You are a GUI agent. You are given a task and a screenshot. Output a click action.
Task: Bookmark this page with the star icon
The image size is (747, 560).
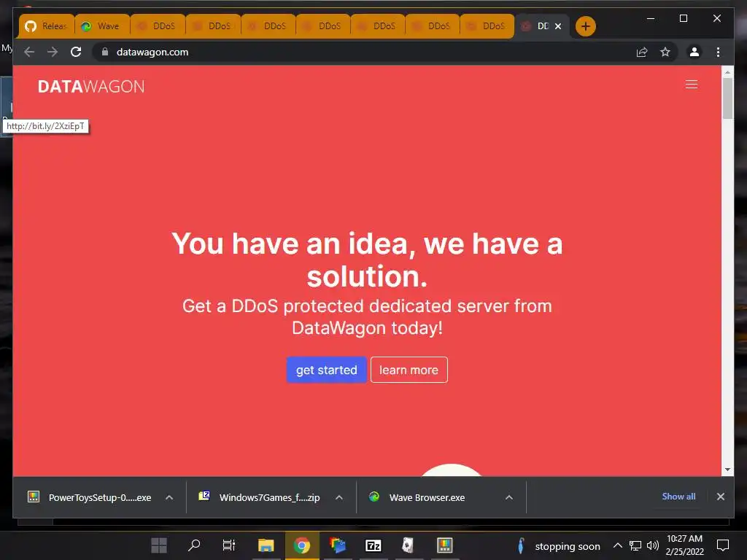(665, 52)
